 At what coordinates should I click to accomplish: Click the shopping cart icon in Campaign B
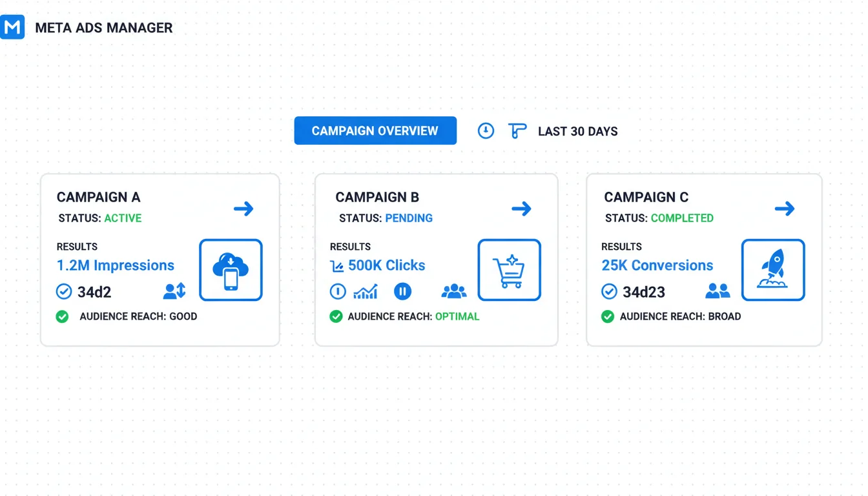pos(509,270)
